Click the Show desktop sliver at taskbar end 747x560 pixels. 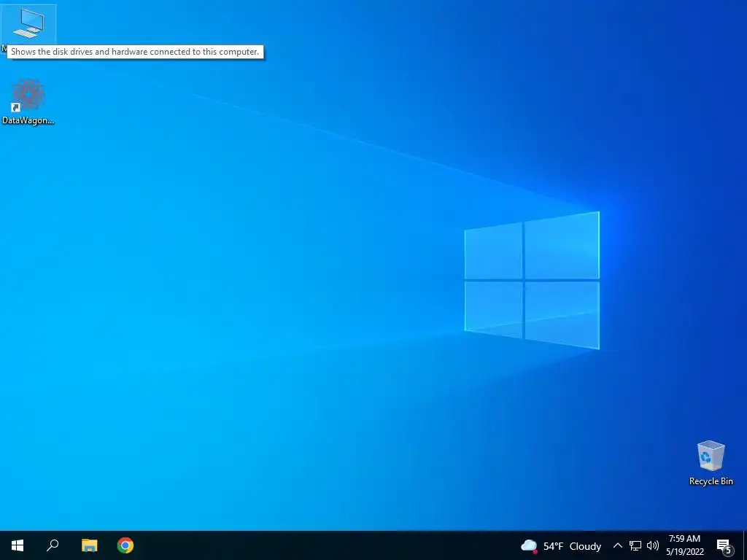tap(745, 545)
